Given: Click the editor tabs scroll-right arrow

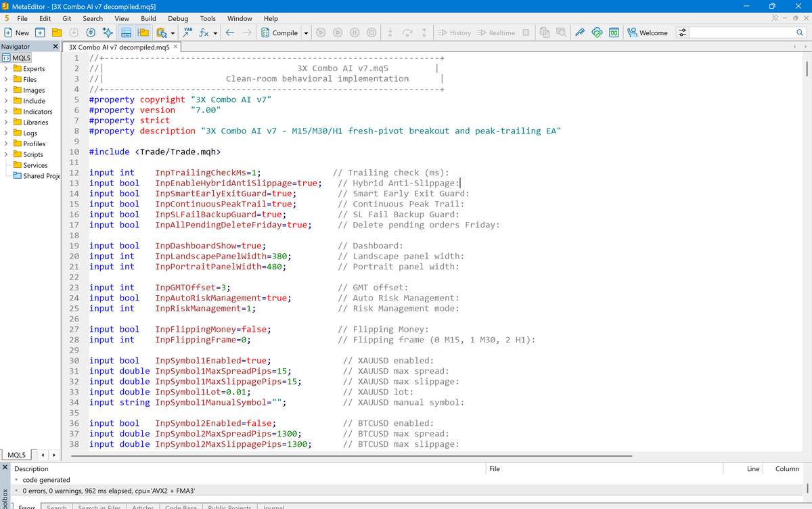Looking at the screenshot, I should [x=807, y=47].
